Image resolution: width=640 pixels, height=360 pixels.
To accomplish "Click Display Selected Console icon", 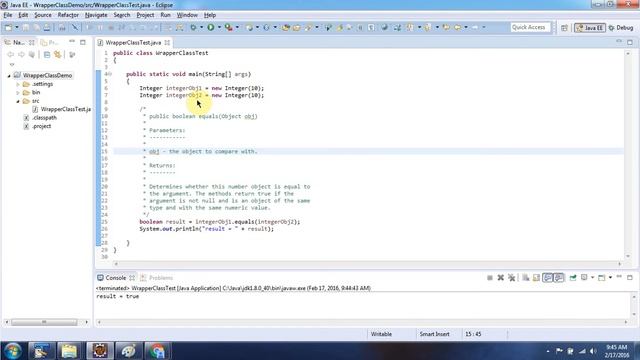I will 584,278.
